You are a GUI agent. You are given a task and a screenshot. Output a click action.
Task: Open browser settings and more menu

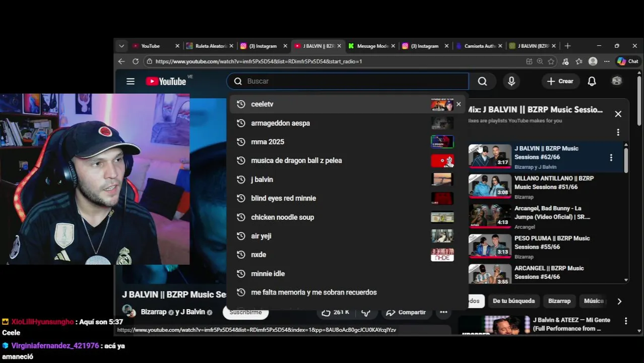(x=607, y=61)
